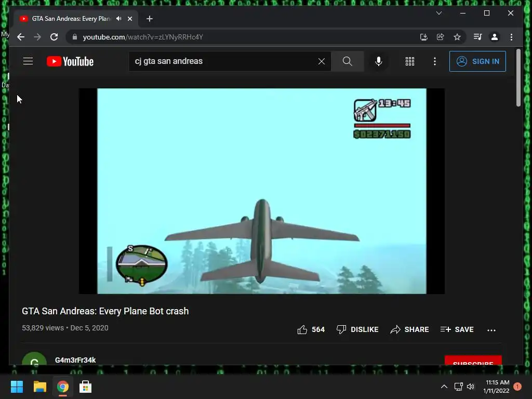This screenshot has height=399, width=532.
Task: Focus the YouTube search input field
Action: click(224, 61)
